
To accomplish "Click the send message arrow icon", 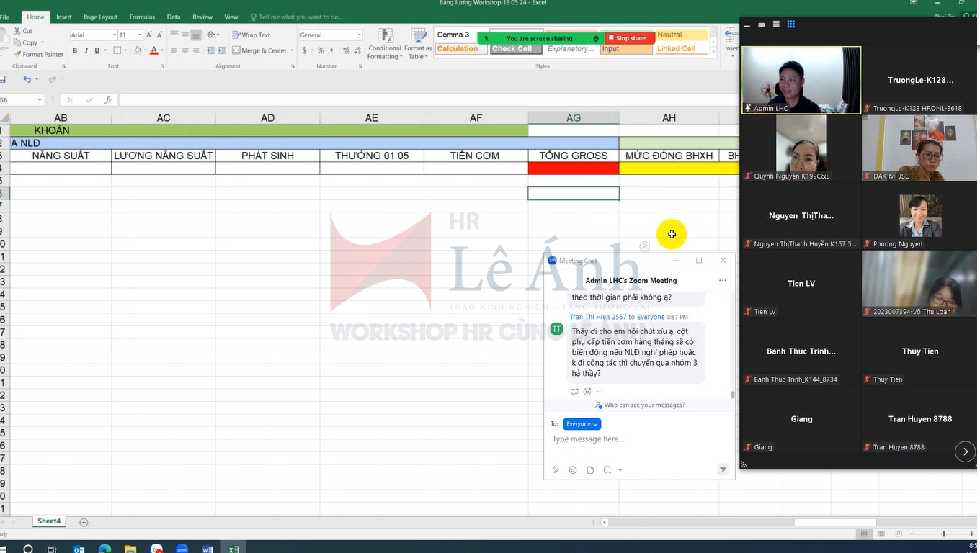I will (723, 470).
